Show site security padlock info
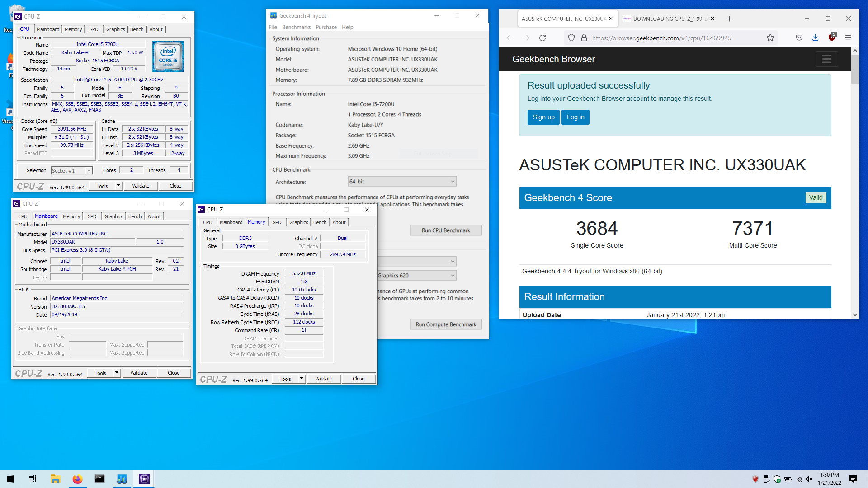Screen dimensions: 868x488 pyautogui.click(x=584, y=38)
